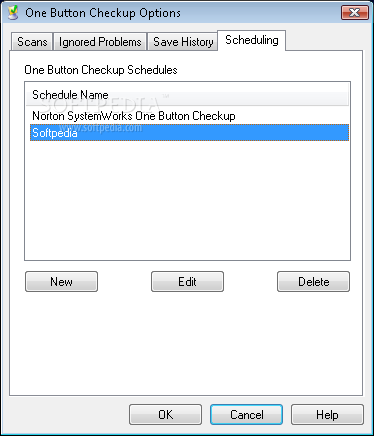The image size is (374, 436).
Task: Click the Schedule Name column header
Action: (x=187, y=95)
